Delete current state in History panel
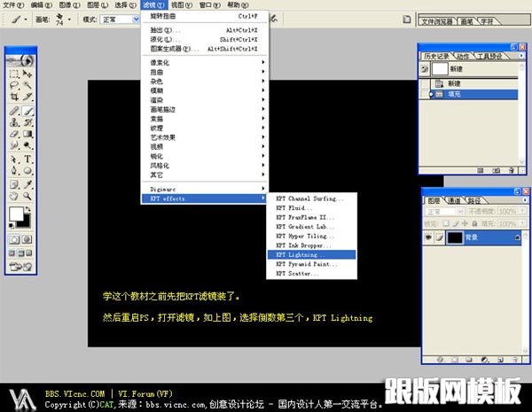Viewport: 532px width, 412px height. pos(512,170)
